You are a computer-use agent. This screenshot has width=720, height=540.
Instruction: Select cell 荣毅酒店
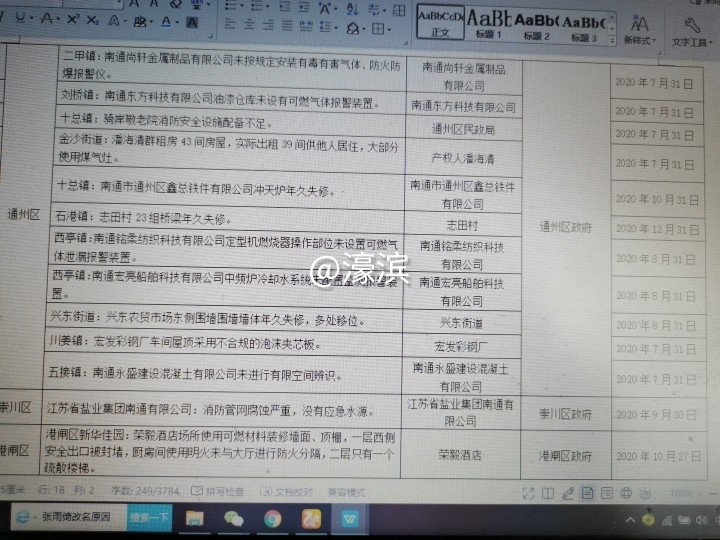tap(460, 455)
